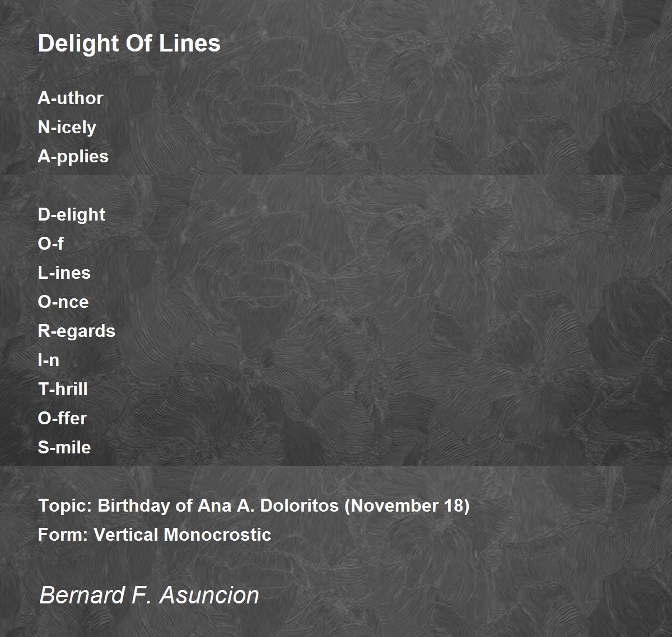Click the Form: Vertical Monocrostic text
The width and height of the screenshot is (672, 637).
point(155,535)
